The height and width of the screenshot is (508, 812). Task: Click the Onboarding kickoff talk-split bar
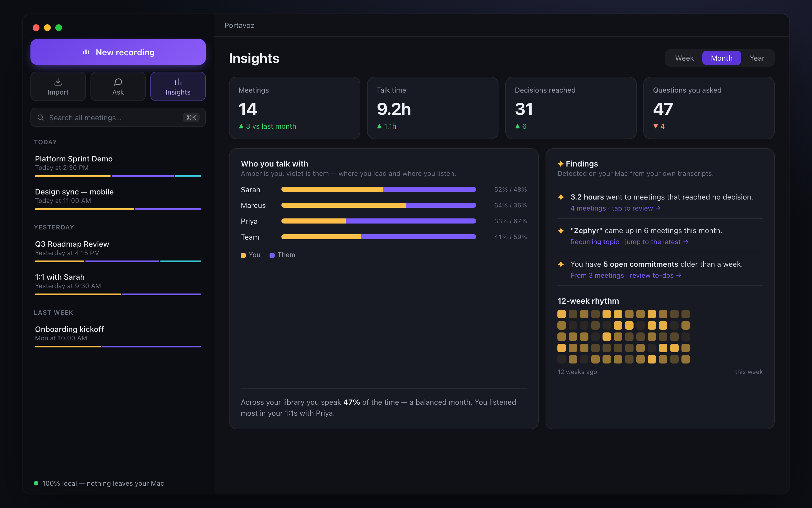(118, 347)
